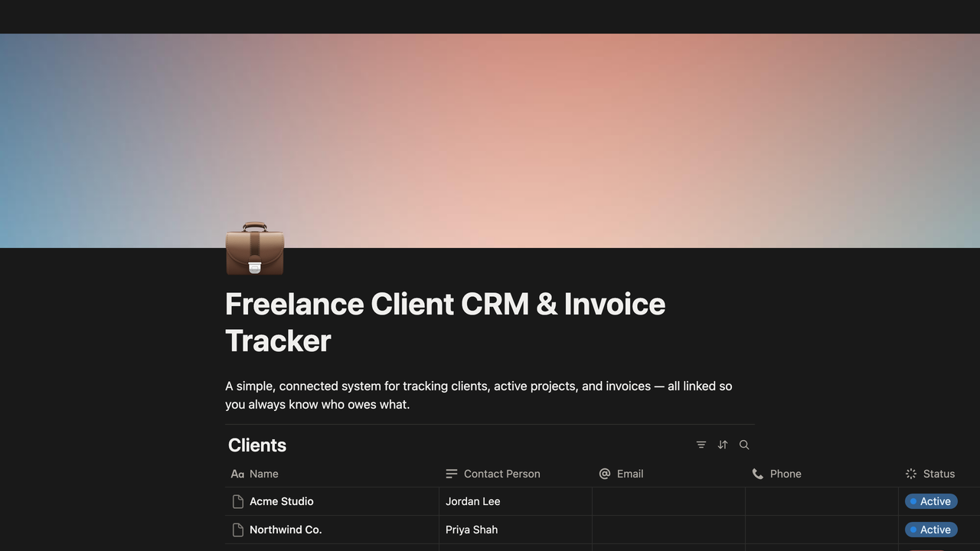The height and width of the screenshot is (551, 980).
Task: Click the empty Phone cell for Acme Studio
Action: pos(822,501)
